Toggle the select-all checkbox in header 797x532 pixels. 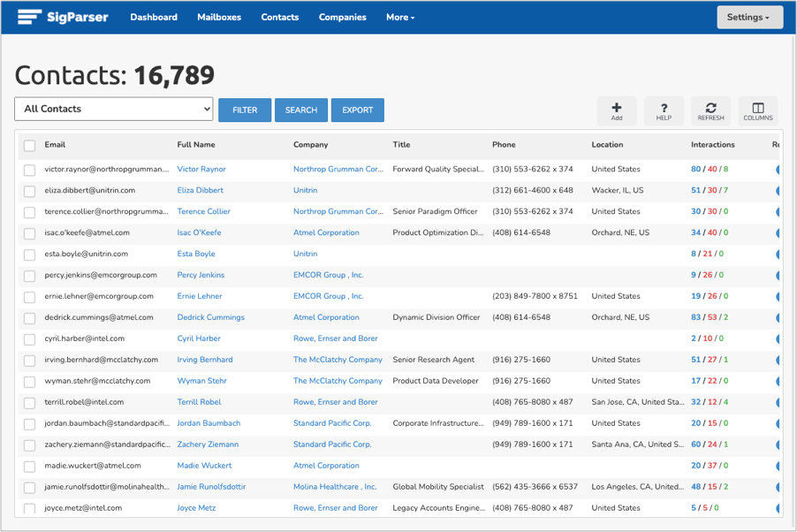click(x=29, y=146)
